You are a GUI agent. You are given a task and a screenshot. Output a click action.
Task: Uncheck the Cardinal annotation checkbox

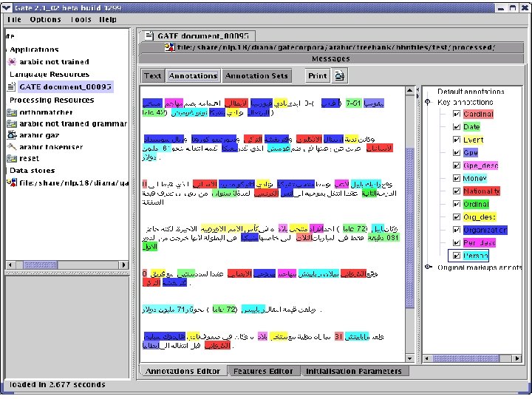click(x=457, y=114)
